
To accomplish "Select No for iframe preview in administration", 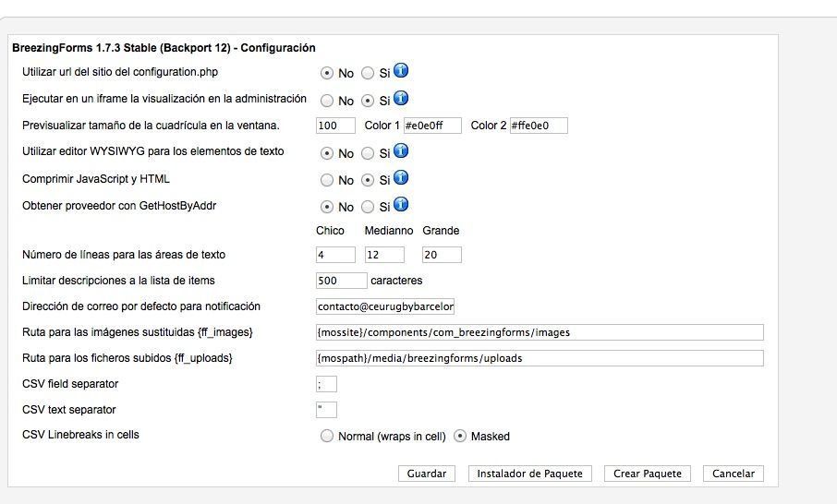I will point(327,101).
